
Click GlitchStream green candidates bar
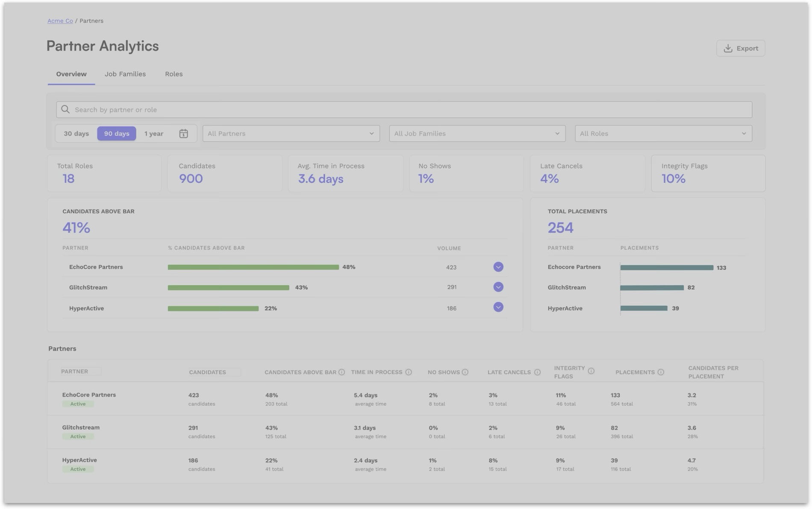click(228, 288)
